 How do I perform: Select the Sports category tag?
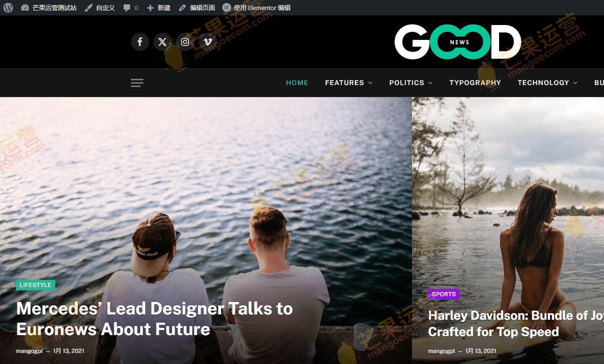click(444, 294)
